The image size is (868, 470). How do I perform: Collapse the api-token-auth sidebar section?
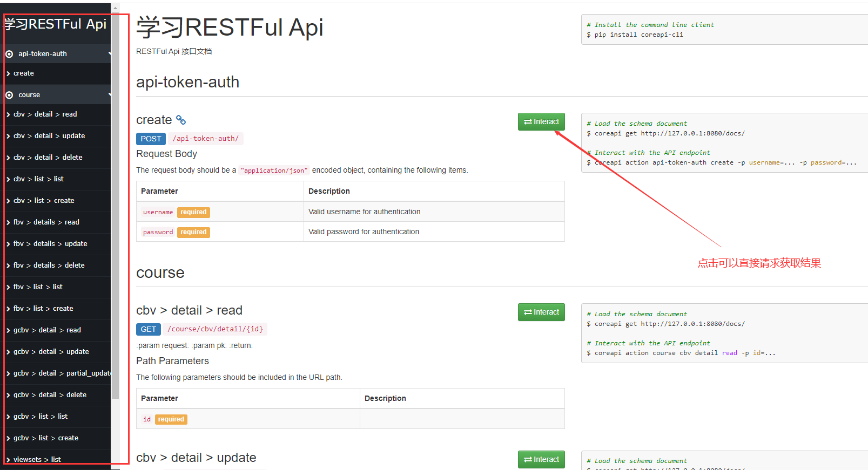pos(110,53)
